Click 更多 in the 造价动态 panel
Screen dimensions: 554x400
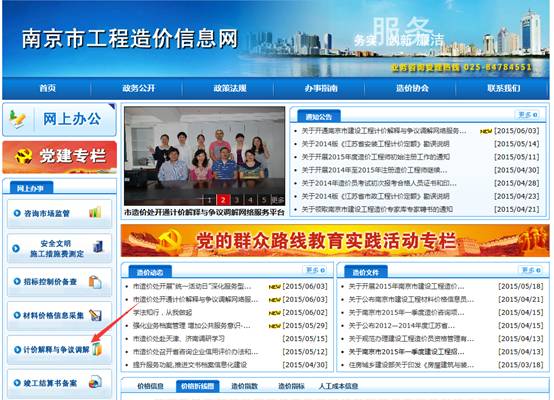[316, 270]
